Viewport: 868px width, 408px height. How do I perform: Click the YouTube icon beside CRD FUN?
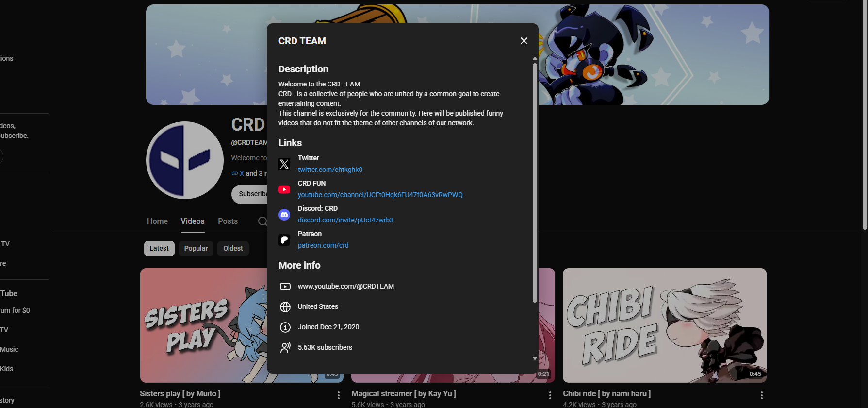[284, 189]
